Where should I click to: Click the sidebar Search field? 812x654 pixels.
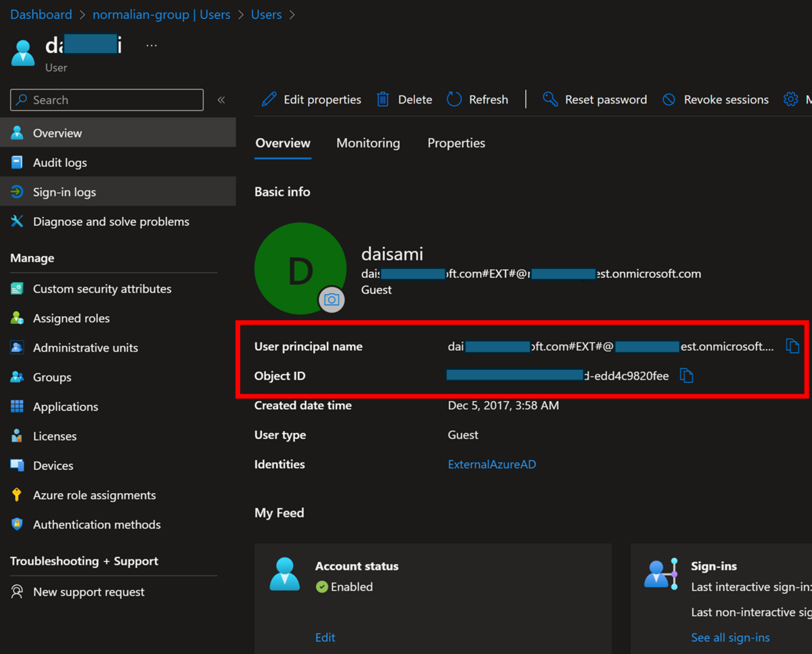107,99
